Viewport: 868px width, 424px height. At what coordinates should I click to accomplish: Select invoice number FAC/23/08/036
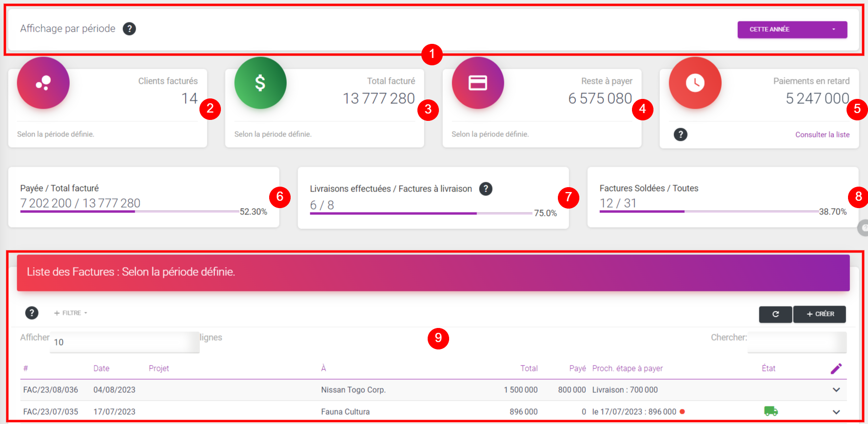click(51, 390)
